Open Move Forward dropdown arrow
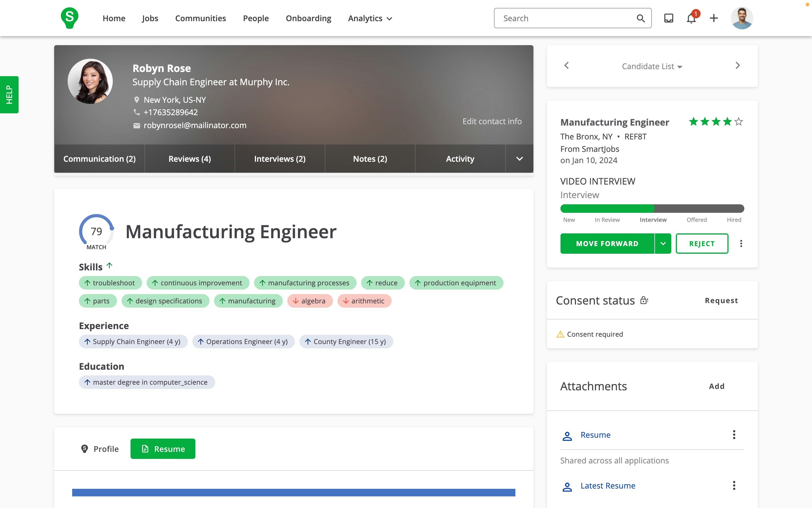The height and width of the screenshot is (508, 812). click(x=663, y=244)
